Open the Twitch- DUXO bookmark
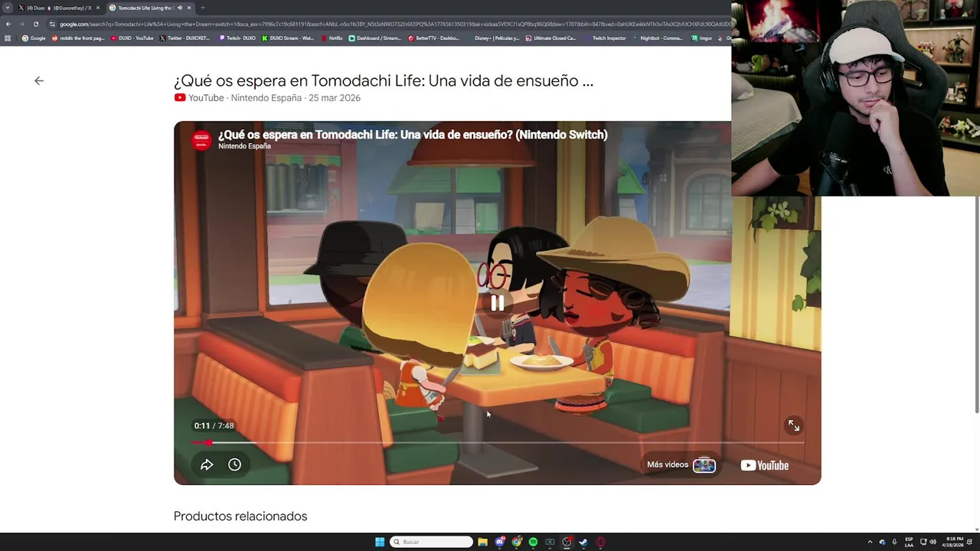 tap(237, 38)
